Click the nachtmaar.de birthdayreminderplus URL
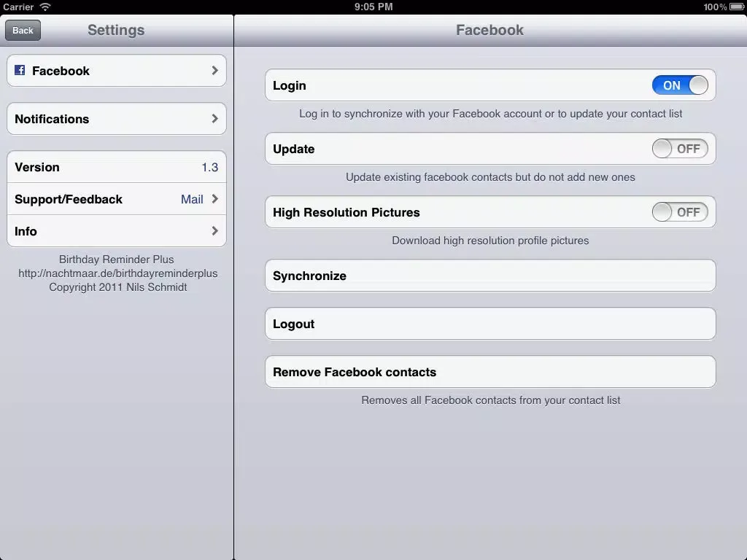 point(117,273)
